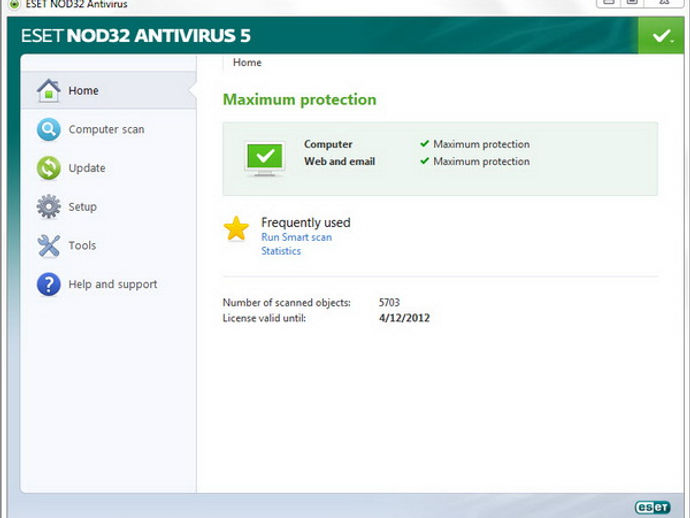
Task: Click the green checkmark beside Computer status
Action: (x=424, y=143)
